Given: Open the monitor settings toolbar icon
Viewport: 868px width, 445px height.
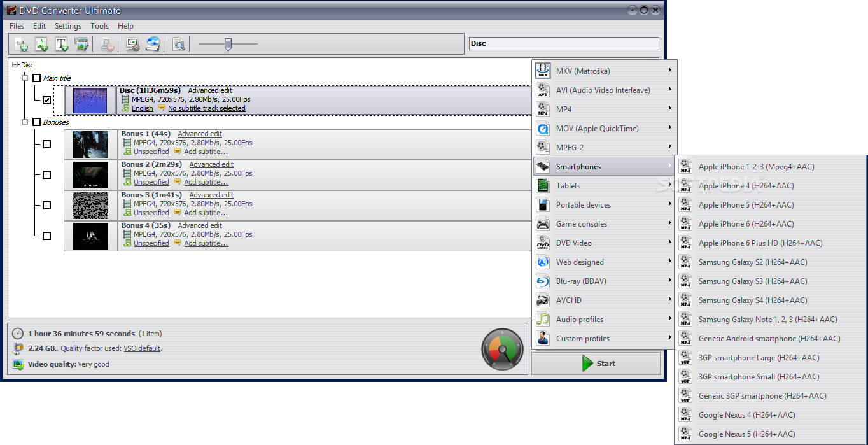Looking at the screenshot, I should pos(133,44).
